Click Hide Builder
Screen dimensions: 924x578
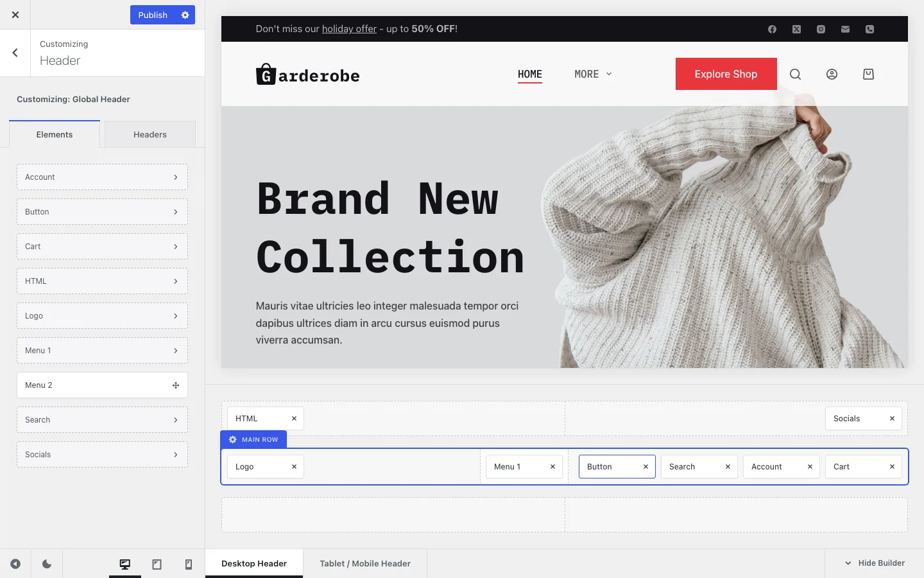[x=875, y=563]
